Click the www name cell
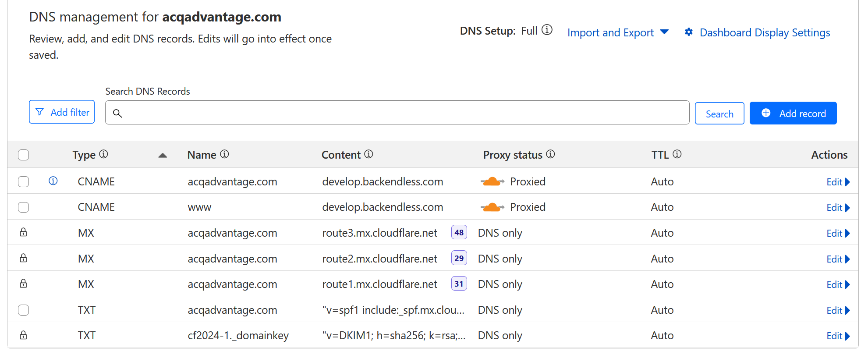This screenshot has height=355, width=868. [199, 207]
